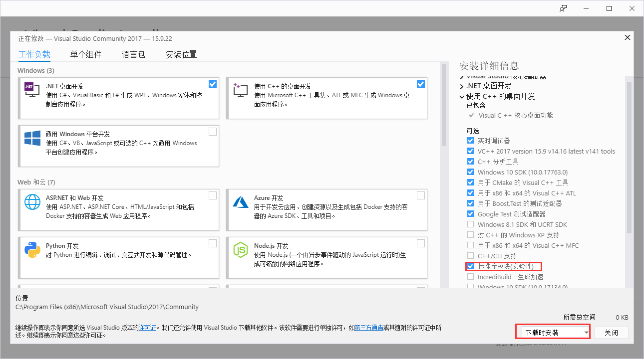Enable the Azure 开发 workload checkbox

(x=421, y=195)
